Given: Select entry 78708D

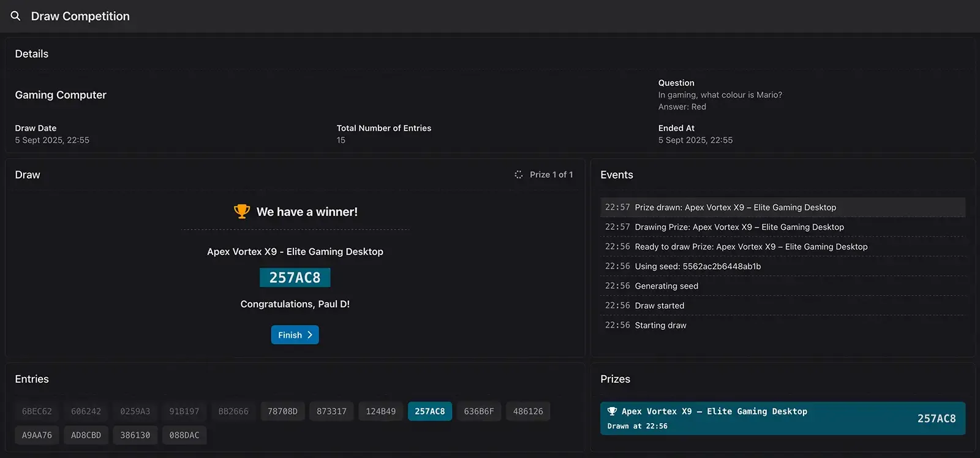Looking at the screenshot, I should (x=282, y=411).
